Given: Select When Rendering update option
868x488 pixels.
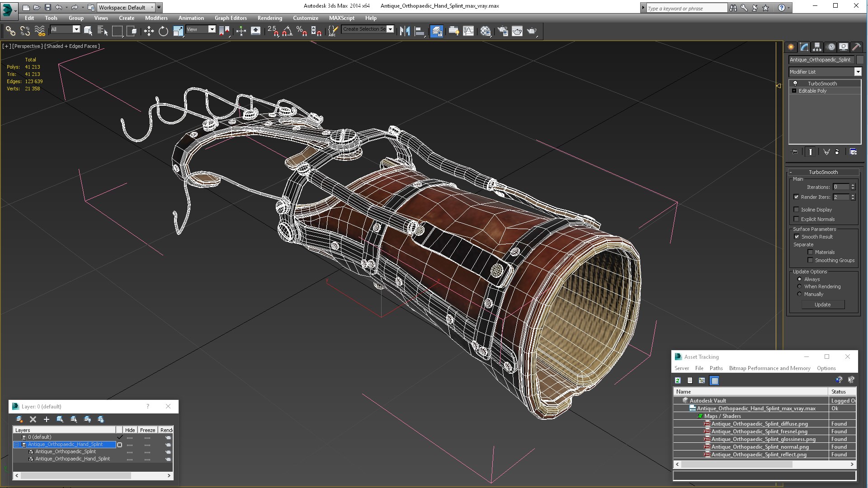Looking at the screenshot, I should coord(799,286).
